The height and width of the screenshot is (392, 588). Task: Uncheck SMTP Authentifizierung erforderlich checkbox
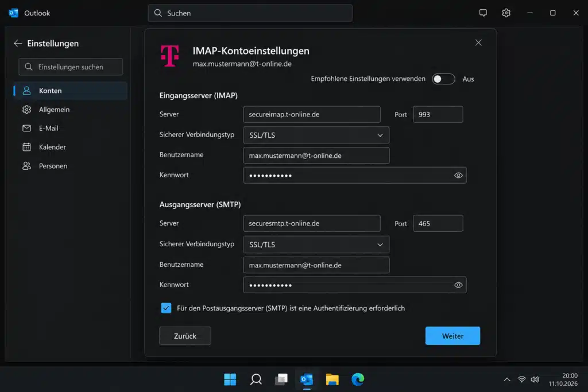click(x=166, y=308)
